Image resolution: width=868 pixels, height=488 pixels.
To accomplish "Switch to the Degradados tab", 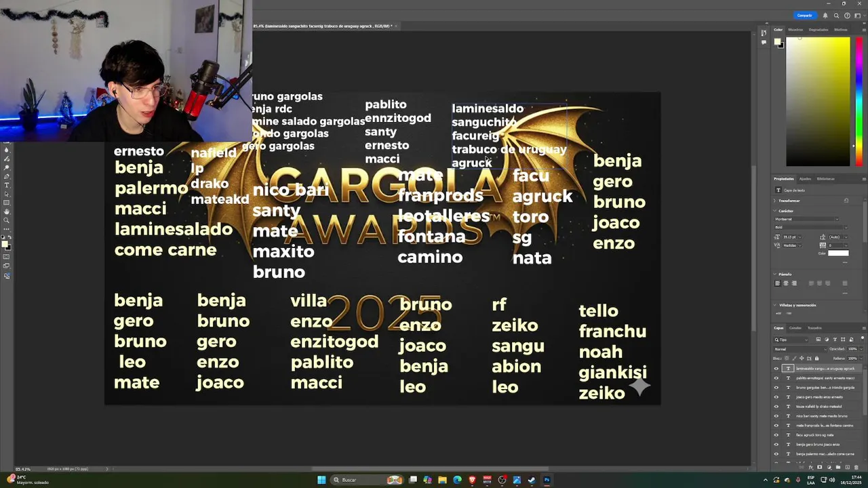I will pos(818,29).
